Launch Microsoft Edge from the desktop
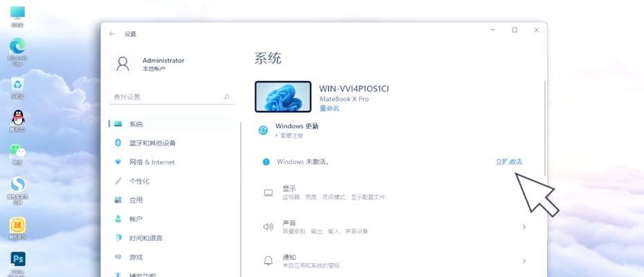The width and height of the screenshot is (644, 277). pyautogui.click(x=17, y=51)
